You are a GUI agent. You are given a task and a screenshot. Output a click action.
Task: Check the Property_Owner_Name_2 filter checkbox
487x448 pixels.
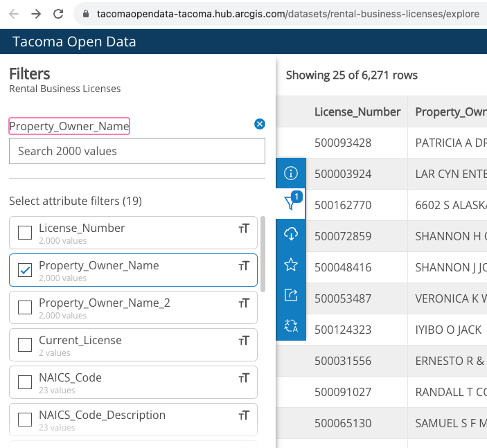point(25,307)
